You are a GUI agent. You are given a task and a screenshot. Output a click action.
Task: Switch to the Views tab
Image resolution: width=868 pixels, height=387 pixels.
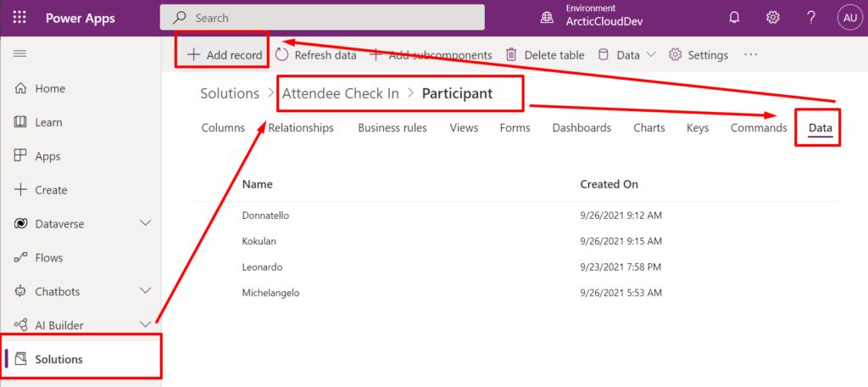coord(464,128)
